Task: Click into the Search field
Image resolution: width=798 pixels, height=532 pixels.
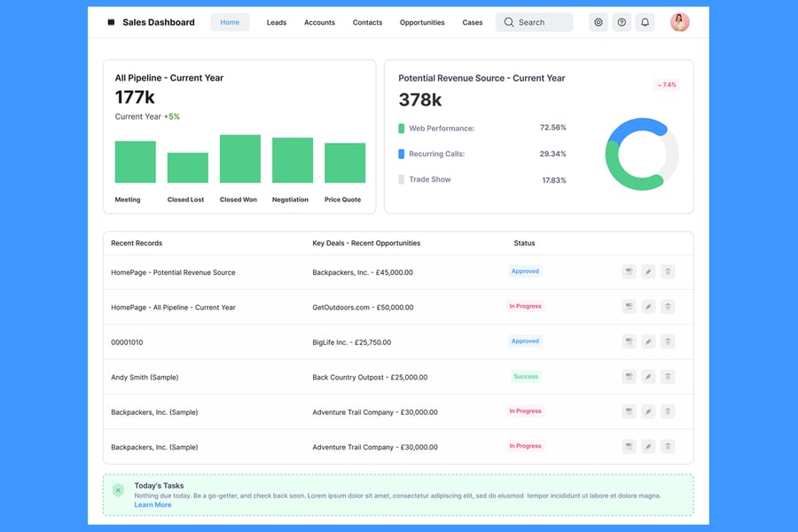Action: click(534, 22)
